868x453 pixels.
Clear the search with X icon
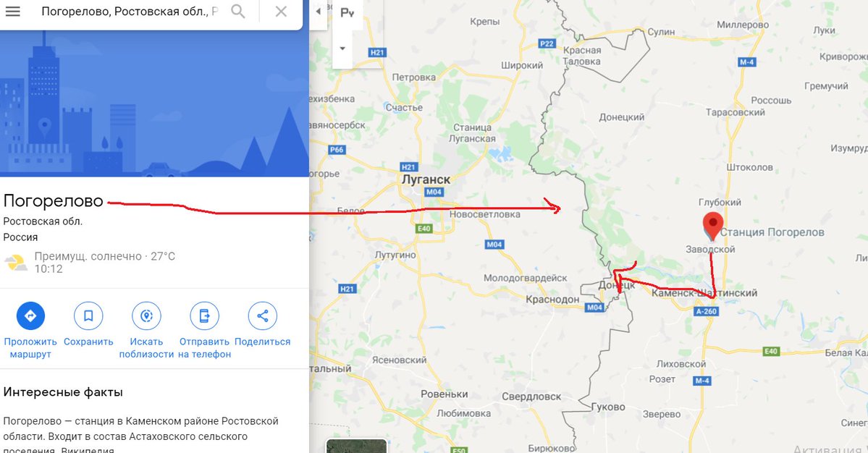click(x=281, y=11)
